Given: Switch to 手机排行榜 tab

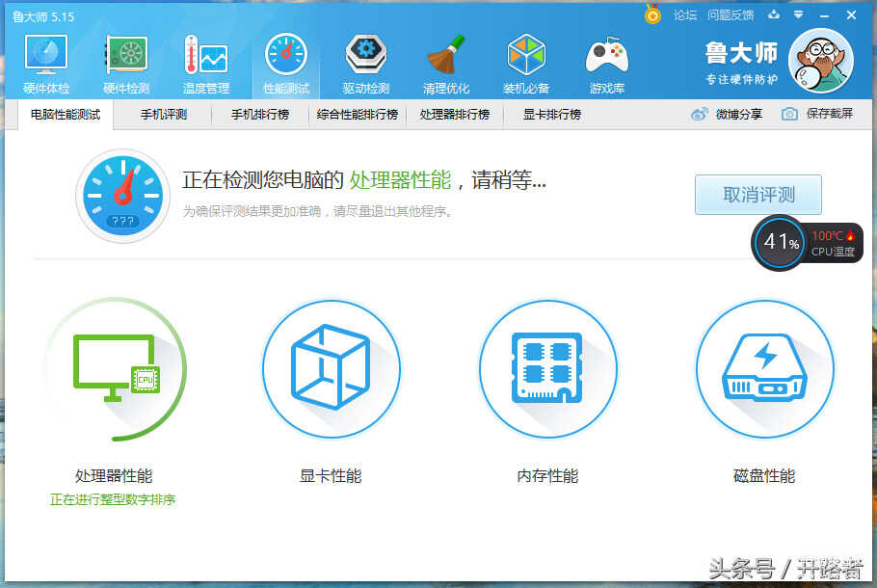Looking at the screenshot, I should click(x=260, y=115).
